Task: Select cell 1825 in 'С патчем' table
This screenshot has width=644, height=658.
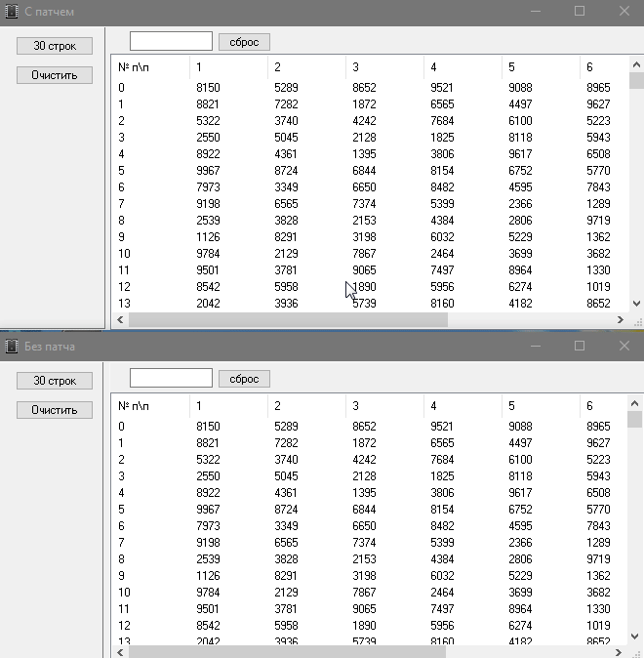Action: click(x=442, y=138)
